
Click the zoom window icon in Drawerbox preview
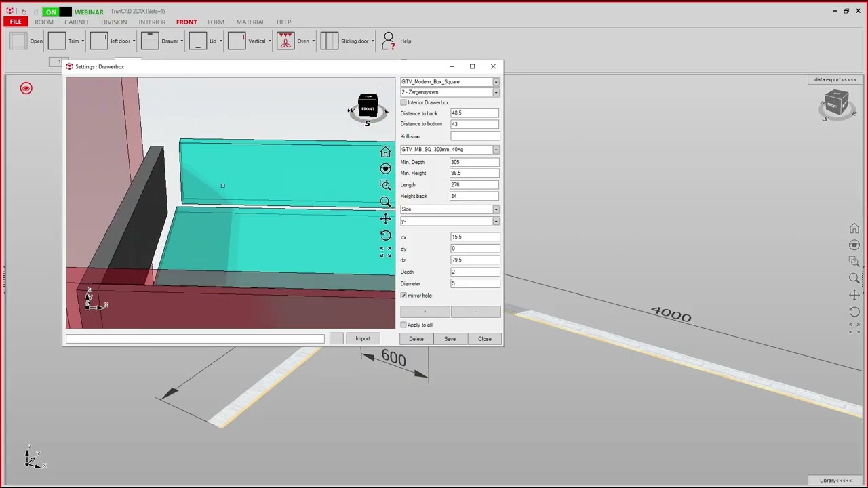385,185
